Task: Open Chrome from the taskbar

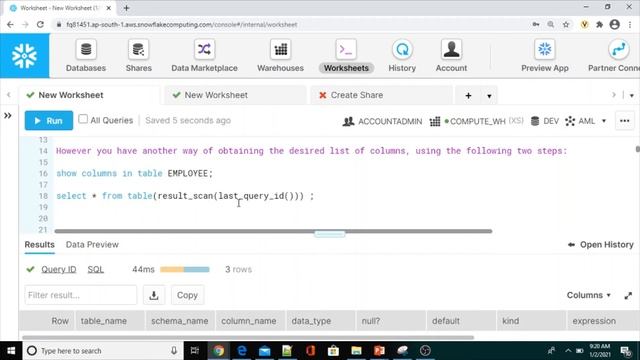Action: coord(218,351)
